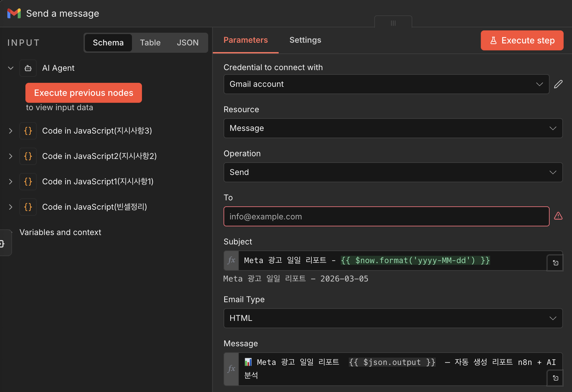The height and width of the screenshot is (392, 572).
Task: Click the AI Agent robot icon
Action: pyautogui.click(x=28, y=68)
